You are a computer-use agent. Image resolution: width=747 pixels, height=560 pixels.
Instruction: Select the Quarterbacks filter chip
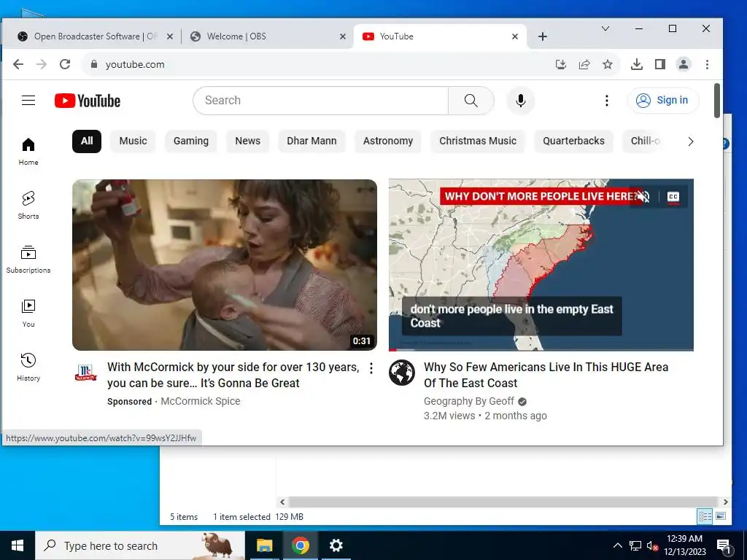point(573,141)
